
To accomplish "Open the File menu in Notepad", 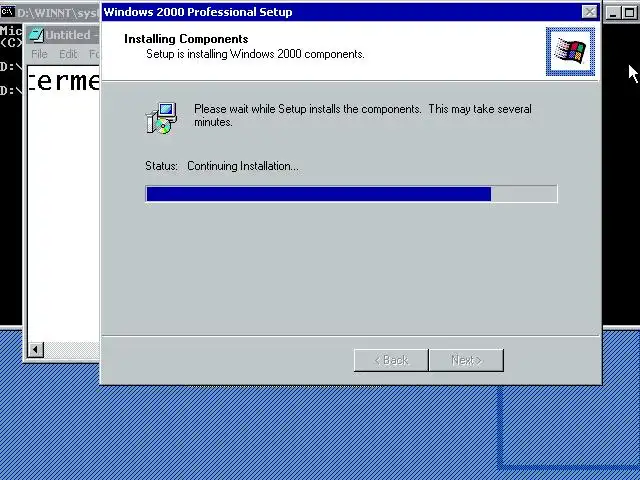I will coord(39,54).
